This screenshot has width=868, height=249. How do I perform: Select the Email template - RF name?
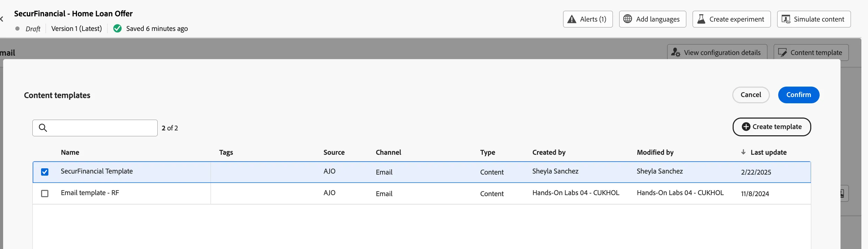pyautogui.click(x=90, y=193)
